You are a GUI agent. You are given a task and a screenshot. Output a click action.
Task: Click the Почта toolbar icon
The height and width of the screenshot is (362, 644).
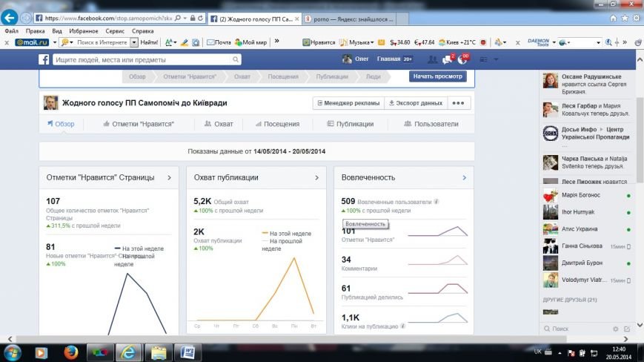pyautogui.click(x=219, y=42)
